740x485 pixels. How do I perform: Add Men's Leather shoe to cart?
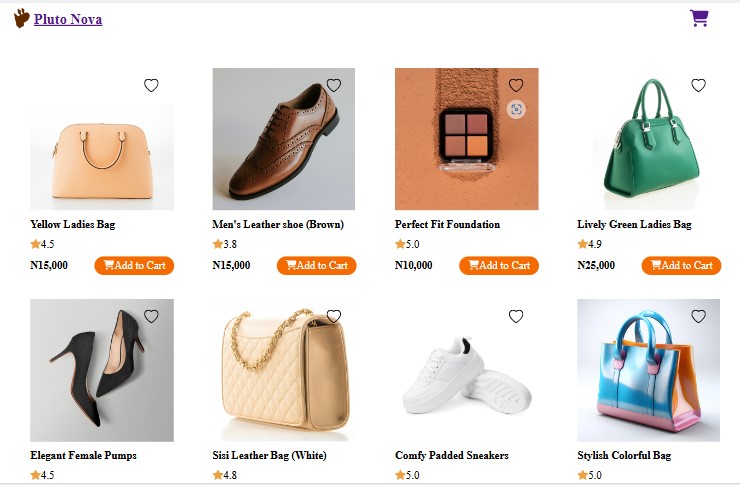316,265
